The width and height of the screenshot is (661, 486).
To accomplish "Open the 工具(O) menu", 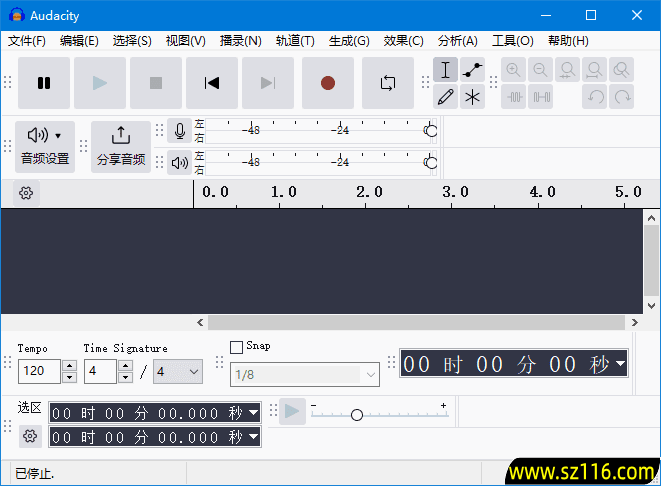I will coord(513,41).
